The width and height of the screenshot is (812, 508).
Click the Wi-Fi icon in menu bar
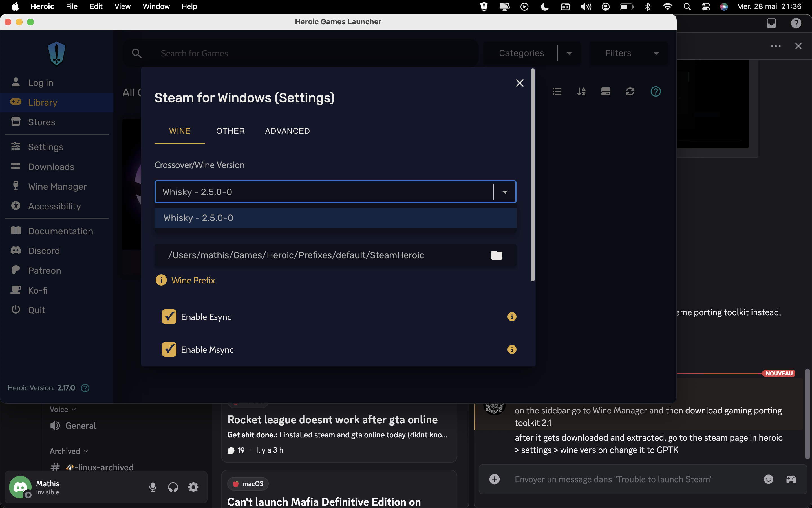668,6
